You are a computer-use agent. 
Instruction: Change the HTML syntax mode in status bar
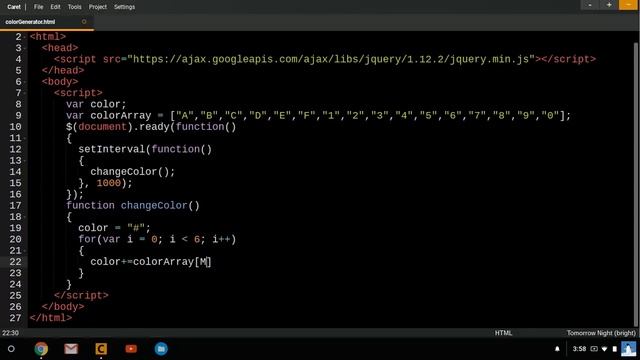[503, 333]
